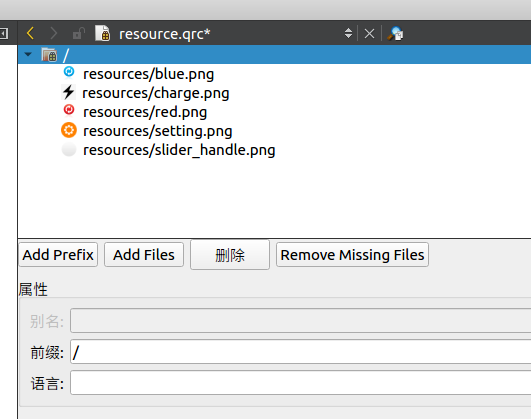Collapse the / prefix tree node
The height and width of the screenshot is (419, 531).
click(28, 54)
